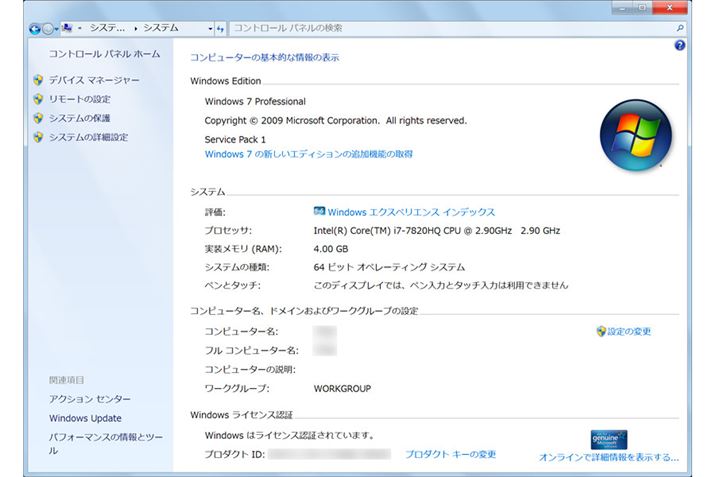
Task: Click the Windows エクスペリエンス インデックス link
Action: [411, 212]
